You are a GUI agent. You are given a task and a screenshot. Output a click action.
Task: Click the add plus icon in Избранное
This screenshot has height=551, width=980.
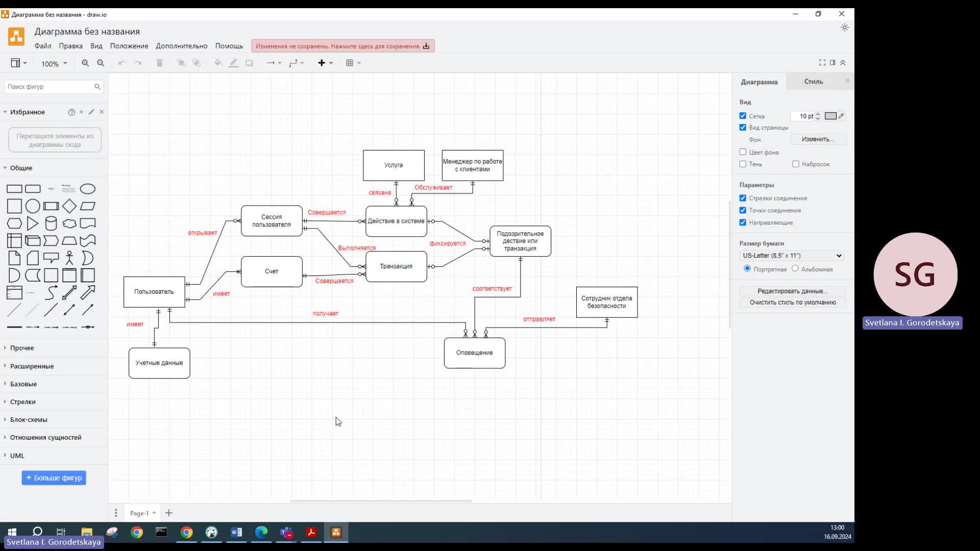(81, 112)
